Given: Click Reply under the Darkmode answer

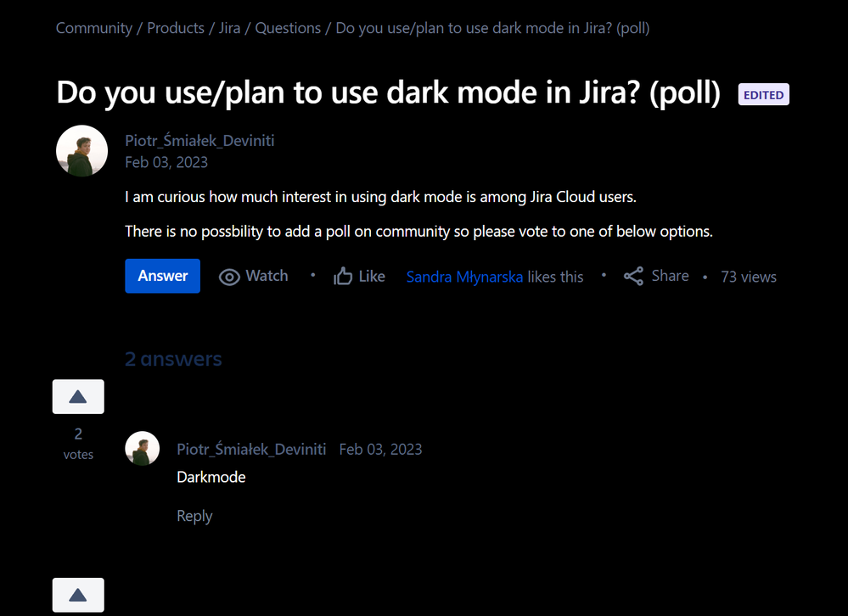Looking at the screenshot, I should [x=194, y=515].
